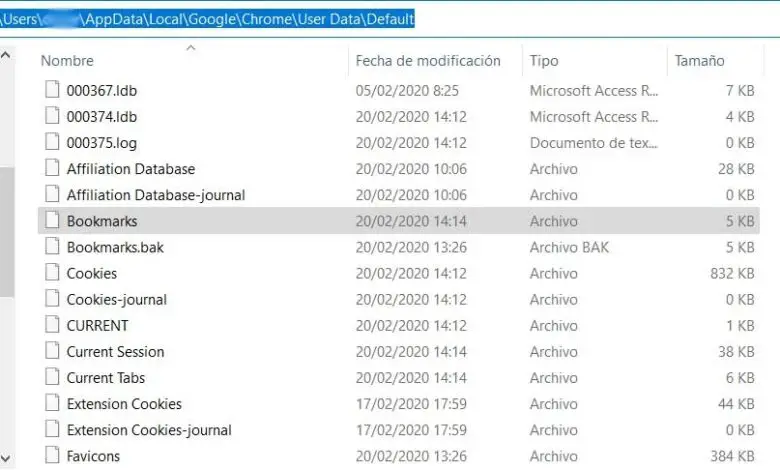780x470 pixels.
Task: Click the Current Session file icon
Action: click(51, 351)
